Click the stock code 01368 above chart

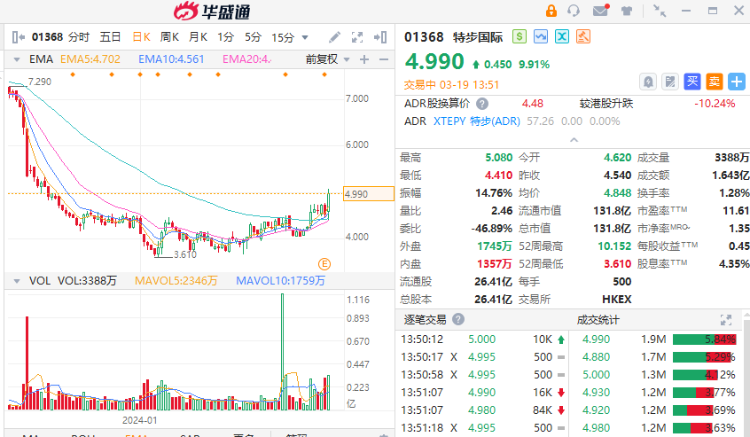(x=47, y=37)
